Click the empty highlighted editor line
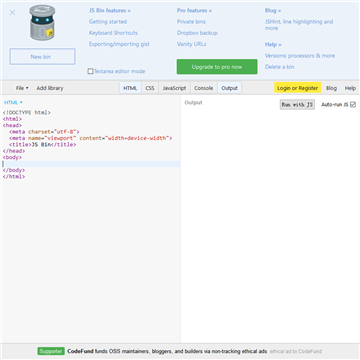 [91, 164]
